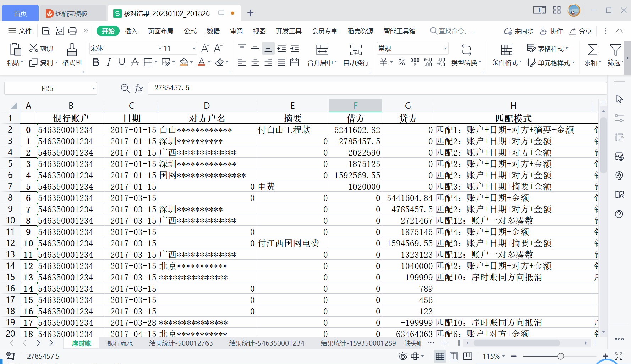Add a new sheet with plus button

click(444, 343)
